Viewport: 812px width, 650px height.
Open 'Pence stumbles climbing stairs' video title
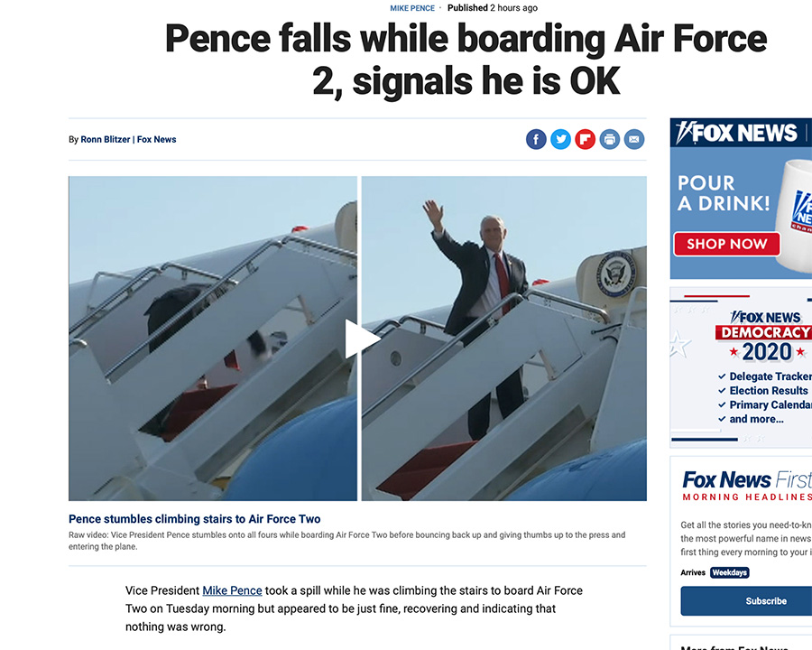(194, 519)
